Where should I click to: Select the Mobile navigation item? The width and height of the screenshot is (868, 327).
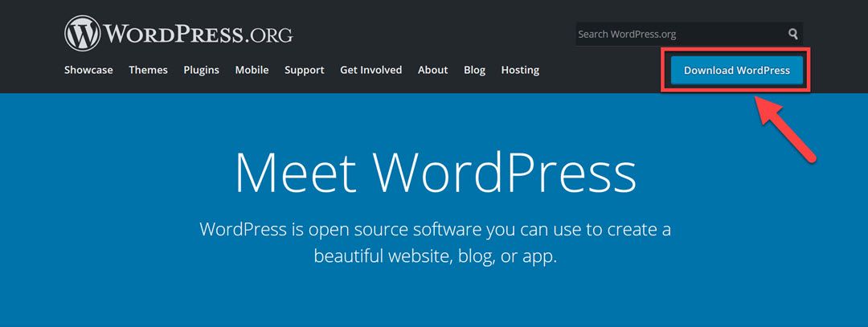click(252, 70)
